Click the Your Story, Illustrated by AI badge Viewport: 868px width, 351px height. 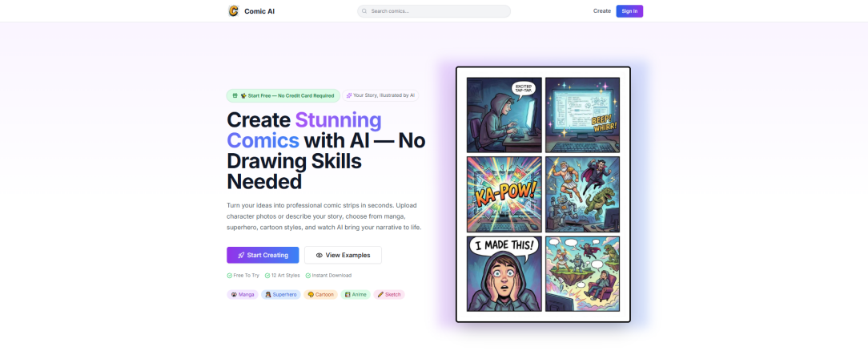(380, 96)
